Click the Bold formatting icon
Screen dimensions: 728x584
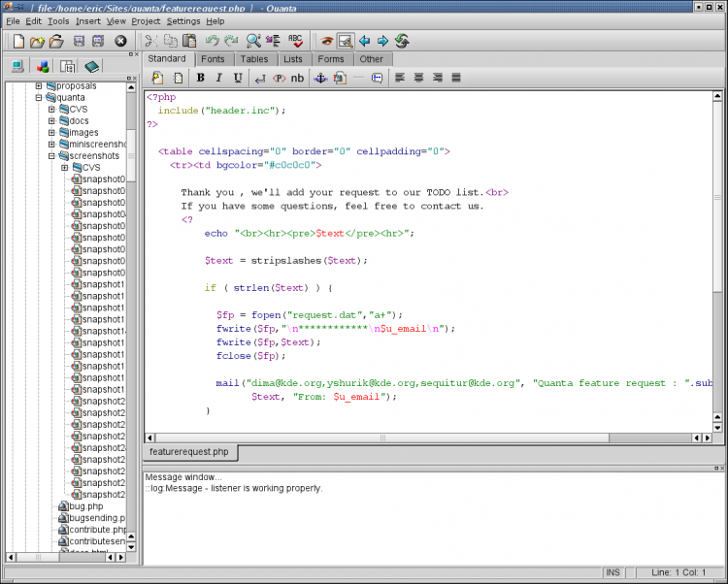pyautogui.click(x=201, y=78)
